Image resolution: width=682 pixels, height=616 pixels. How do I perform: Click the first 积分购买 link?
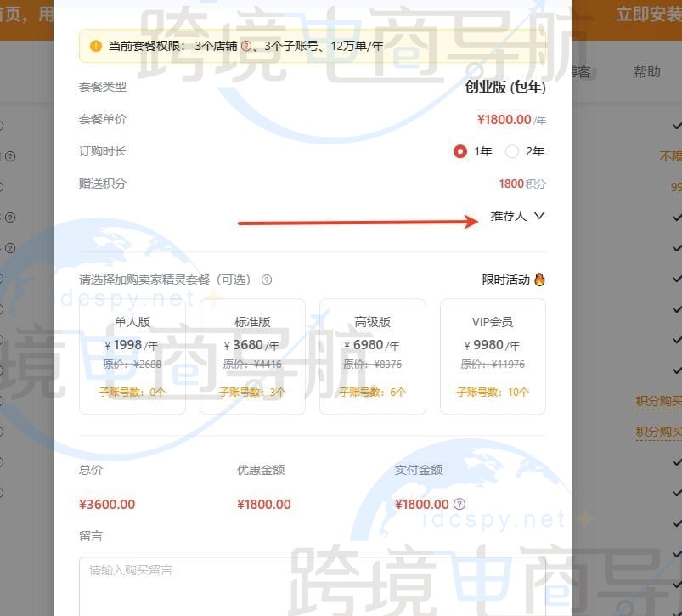coord(658,401)
